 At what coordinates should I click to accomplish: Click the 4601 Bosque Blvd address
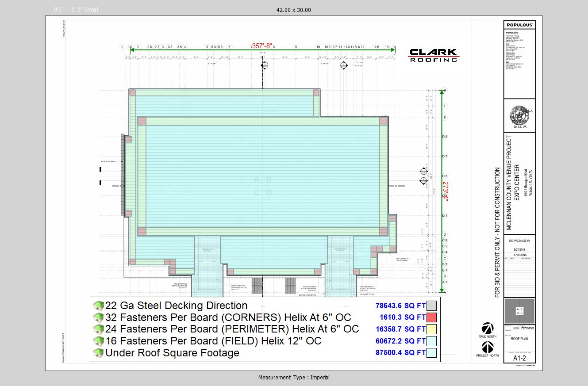(x=526, y=182)
